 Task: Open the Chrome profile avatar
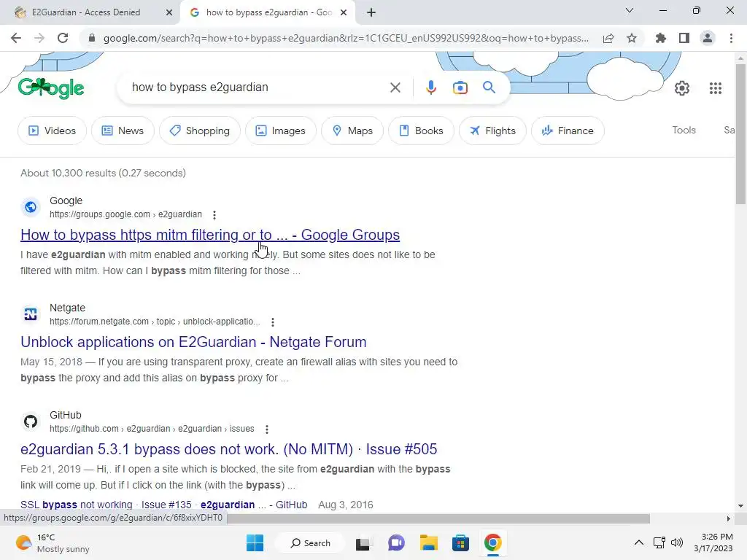point(708,38)
